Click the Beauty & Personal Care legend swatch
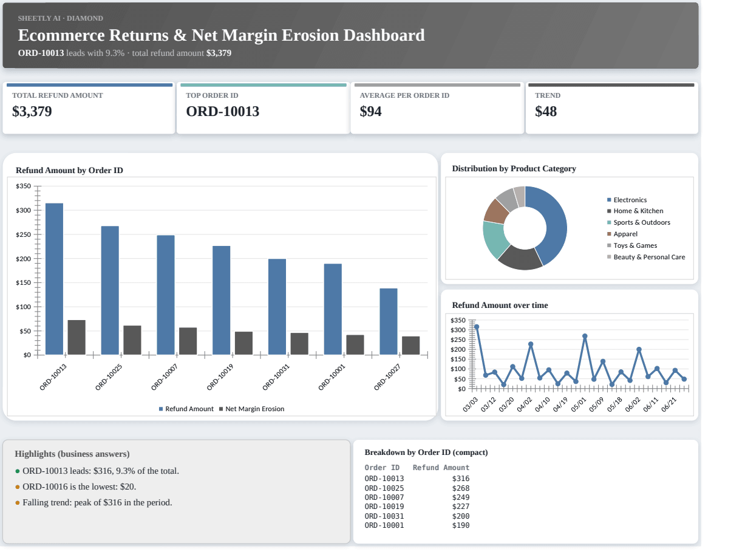This screenshot has width=745, height=560. coord(609,257)
